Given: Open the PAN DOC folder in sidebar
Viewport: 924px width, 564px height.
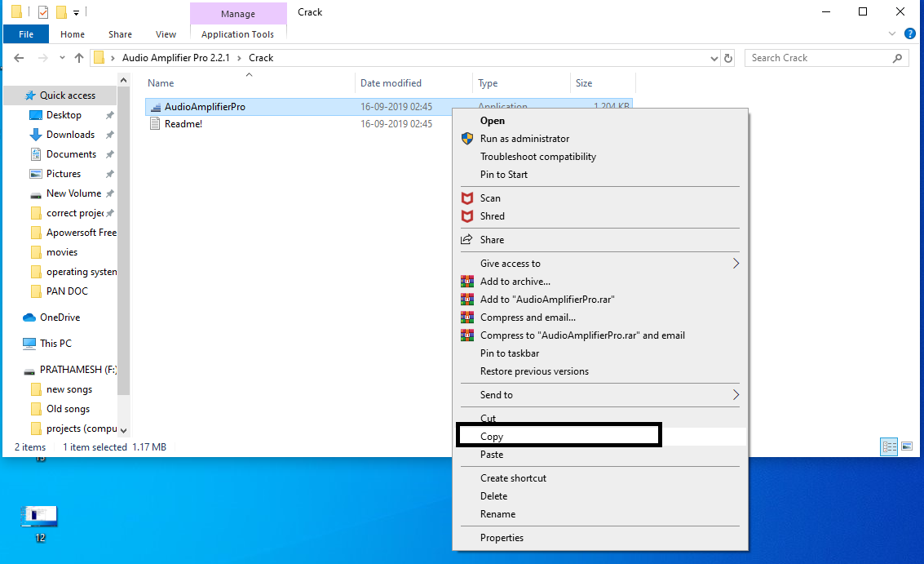Looking at the screenshot, I should point(67,291).
